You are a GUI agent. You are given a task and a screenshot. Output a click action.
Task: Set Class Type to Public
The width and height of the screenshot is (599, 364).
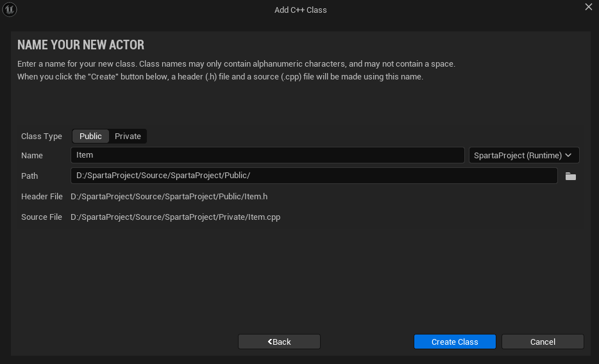(x=90, y=136)
